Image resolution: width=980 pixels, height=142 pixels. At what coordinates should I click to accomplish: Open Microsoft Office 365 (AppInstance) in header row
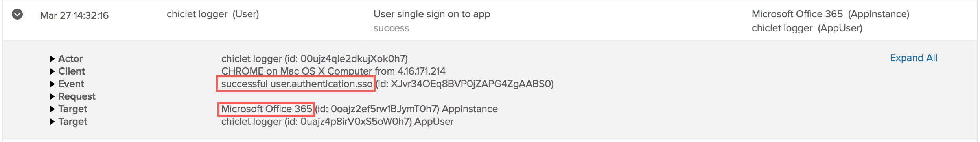[x=831, y=14]
